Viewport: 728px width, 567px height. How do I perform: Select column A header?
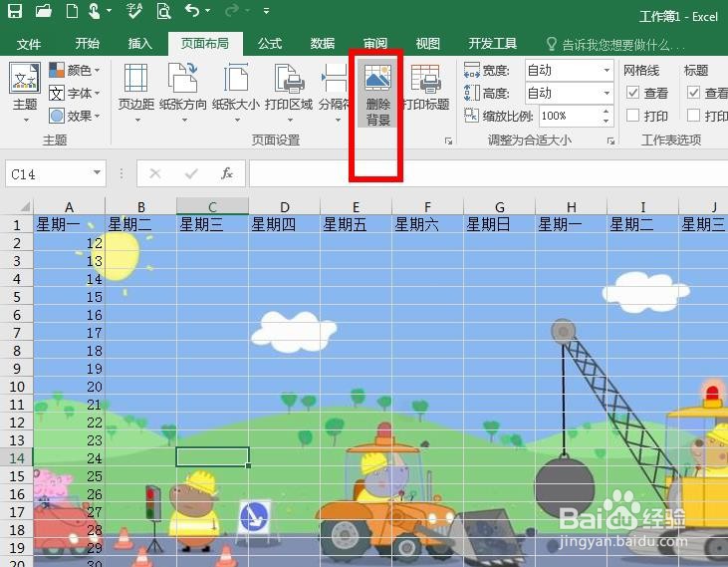pos(69,206)
